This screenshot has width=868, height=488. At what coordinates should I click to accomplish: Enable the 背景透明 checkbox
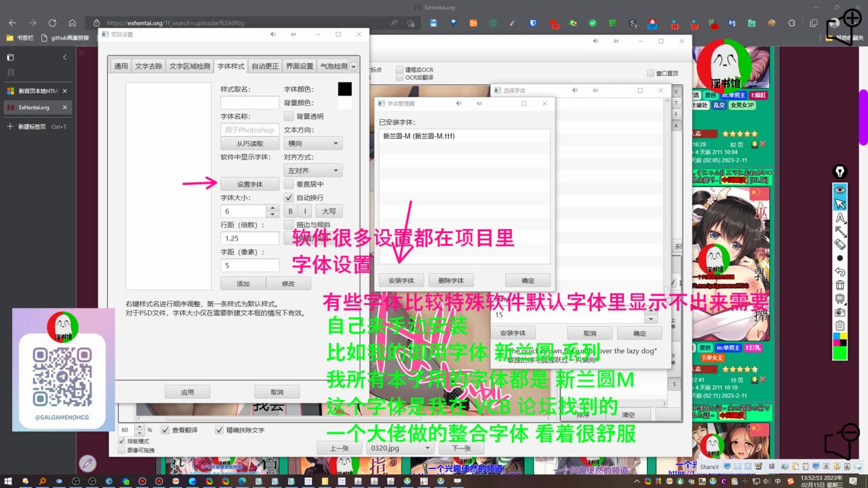tap(289, 117)
